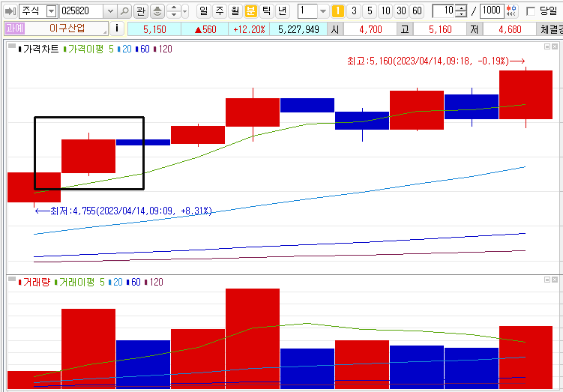Close the volume chart panel
The height and width of the screenshot is (392, 563).
click(x=555, y=280)
